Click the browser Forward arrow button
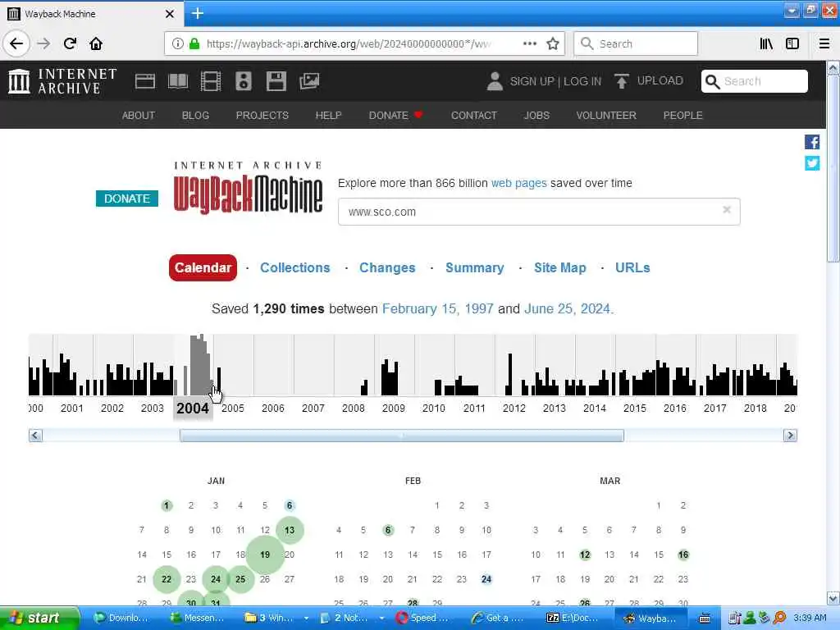 click(x=43, y=43)
